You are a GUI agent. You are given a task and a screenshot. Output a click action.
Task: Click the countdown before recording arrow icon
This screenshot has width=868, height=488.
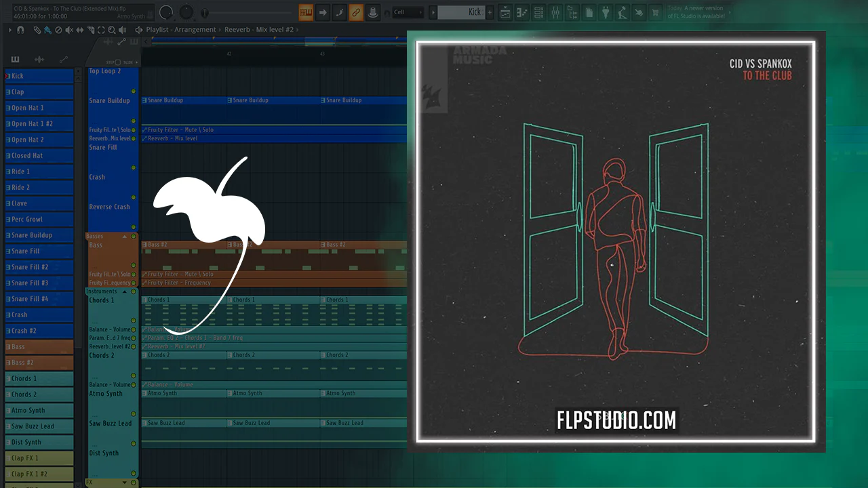(x=323, y=12)
